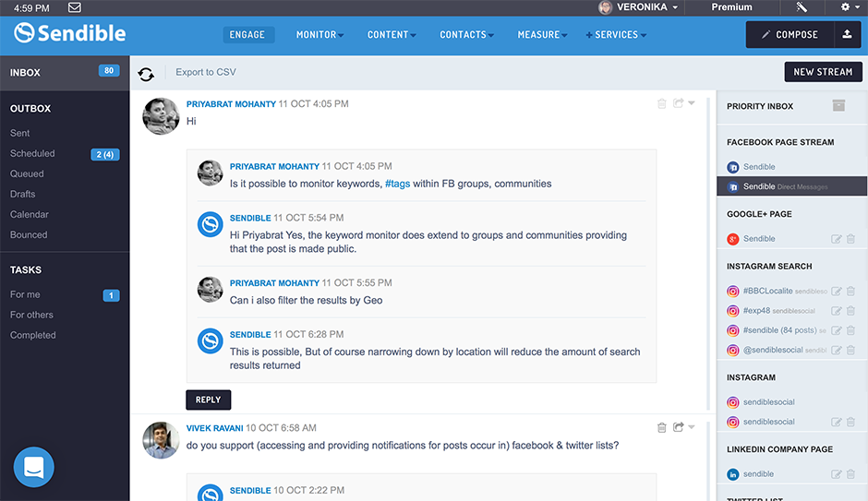Viewport: 868px width, 501px height.
Task: Open the Calendar view
Action: 30,215
